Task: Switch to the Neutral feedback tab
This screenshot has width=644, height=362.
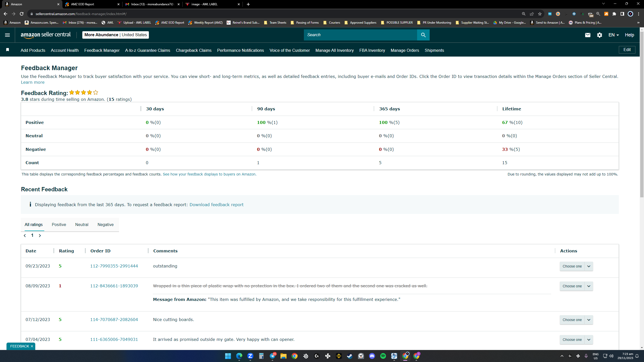Action: 82,224
